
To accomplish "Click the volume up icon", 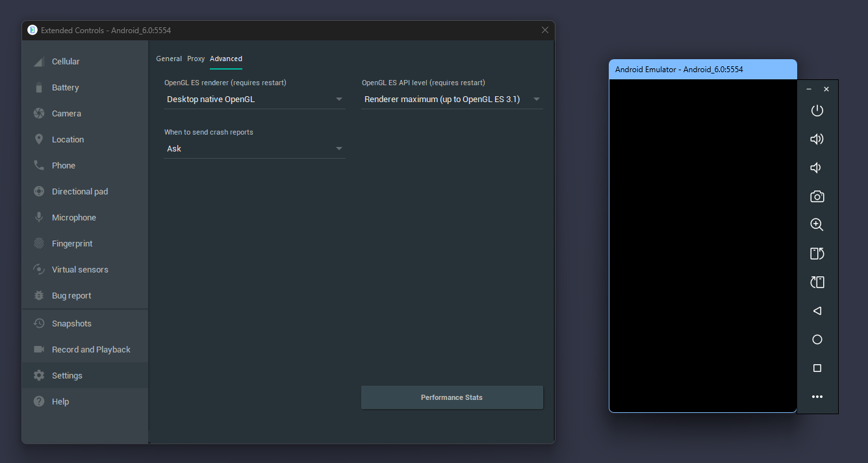I will click(x=817, y=139).
